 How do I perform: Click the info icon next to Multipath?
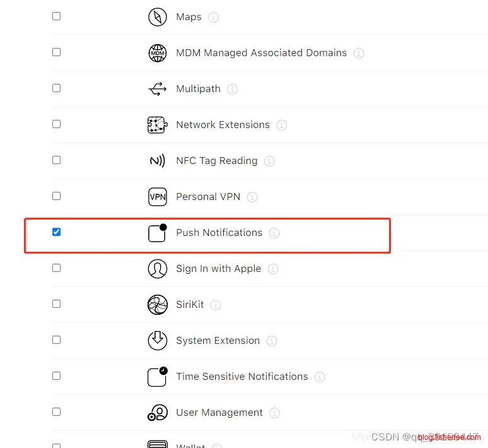pos(233,89)
